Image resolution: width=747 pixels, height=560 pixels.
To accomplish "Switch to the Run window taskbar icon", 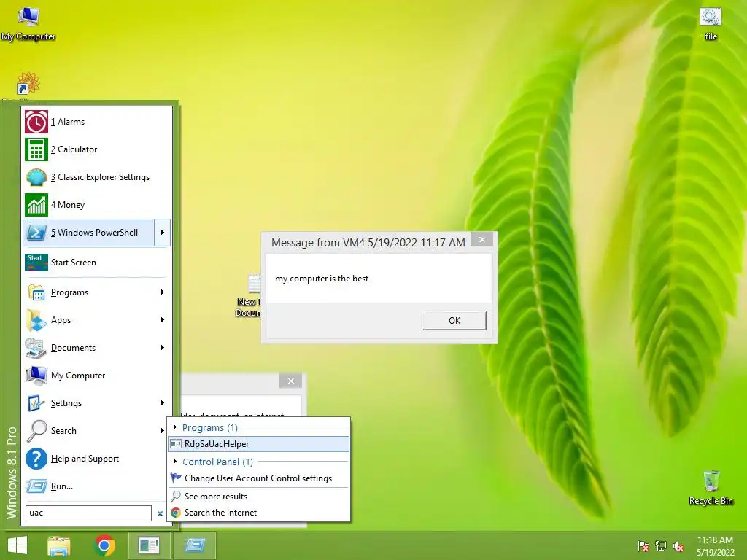I will point(194,545).
